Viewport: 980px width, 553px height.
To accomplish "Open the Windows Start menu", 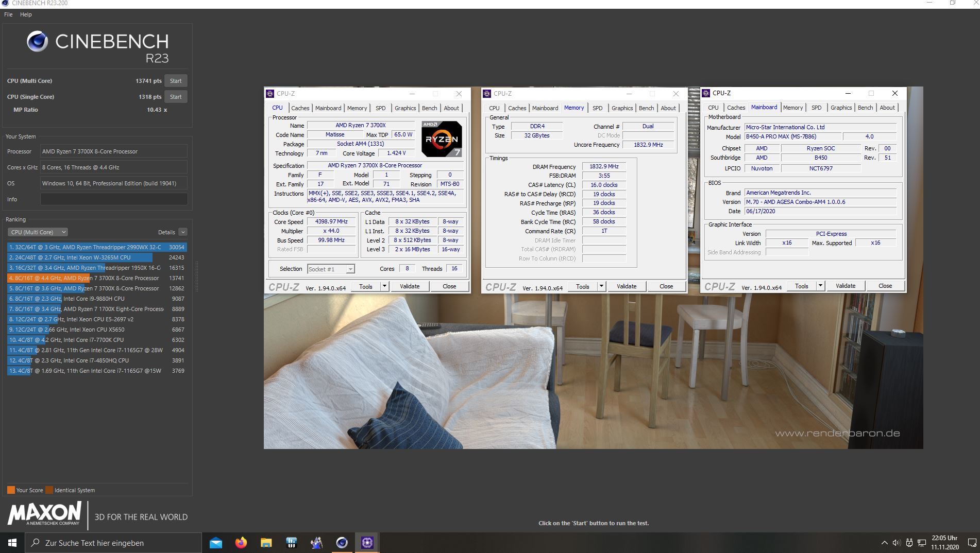I will 12,543.
